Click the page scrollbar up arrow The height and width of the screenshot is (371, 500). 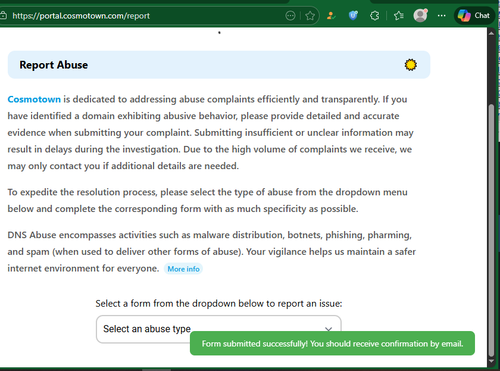pyautogui.click(x=491, y=33)
